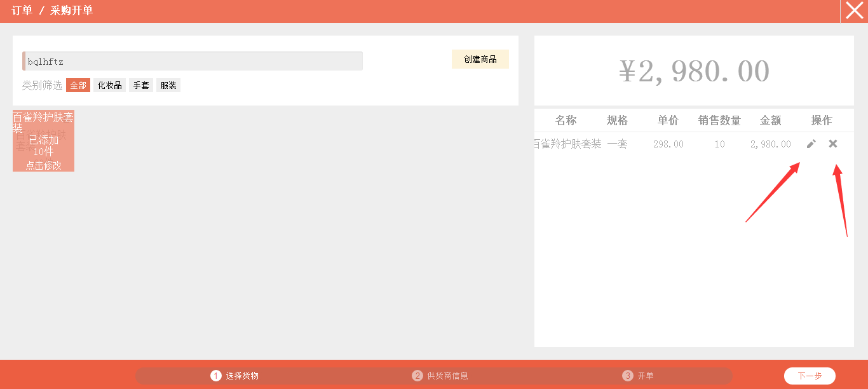Filter products by 手套 category
This screenshot has width=868, height=389.
coord(141,85)
